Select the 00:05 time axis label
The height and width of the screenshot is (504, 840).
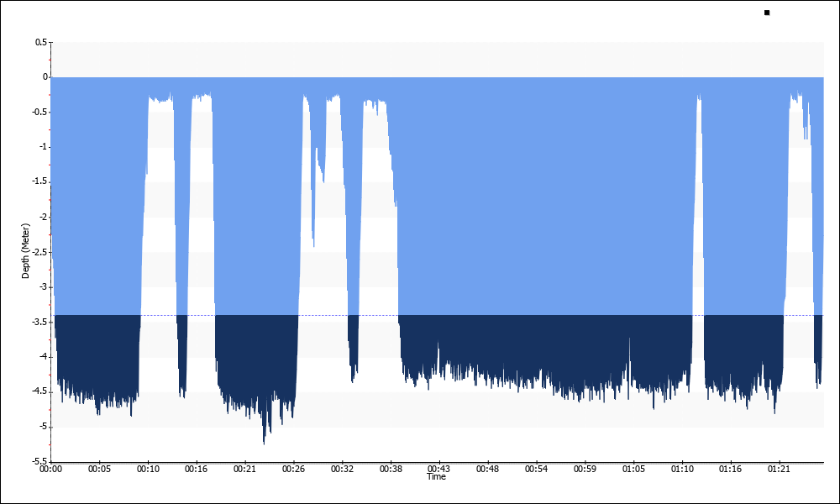coord(99,470)
